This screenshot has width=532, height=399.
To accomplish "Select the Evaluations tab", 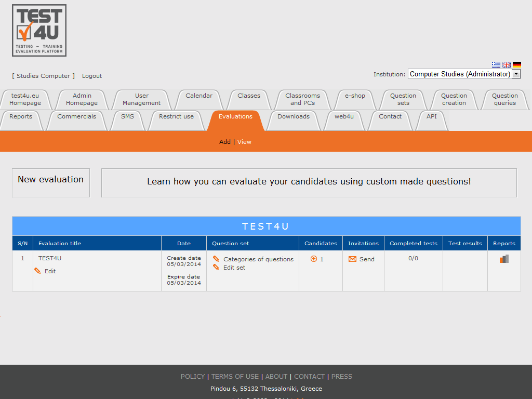I will pyautogui.click(x=235, y=121).
